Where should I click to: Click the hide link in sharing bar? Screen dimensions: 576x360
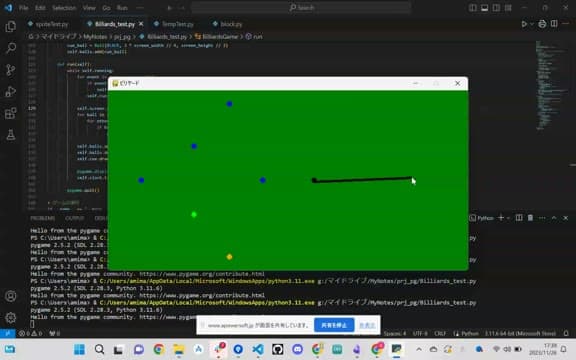(367, 325)
